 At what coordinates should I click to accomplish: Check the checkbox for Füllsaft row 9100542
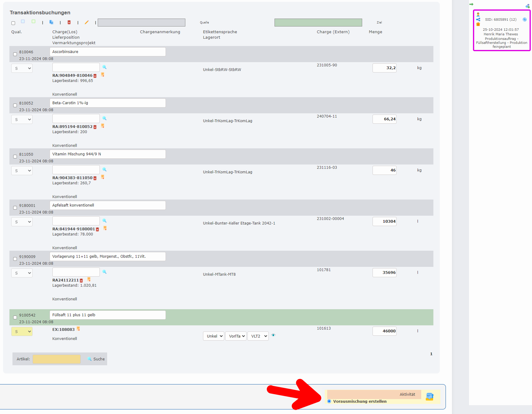[x=15, y=317]
